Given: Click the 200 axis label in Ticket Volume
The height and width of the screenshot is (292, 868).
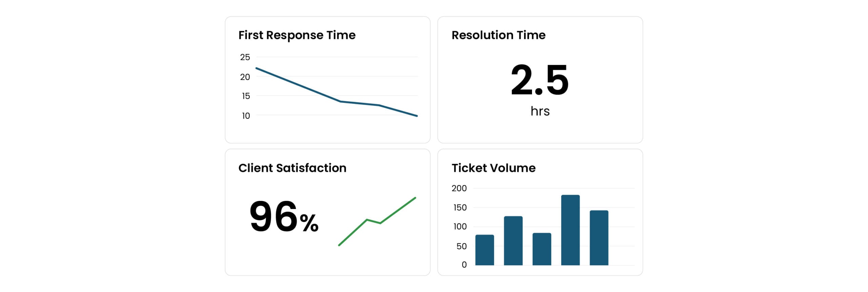Looking at the screenshot, I should click(x=459, y=188).
